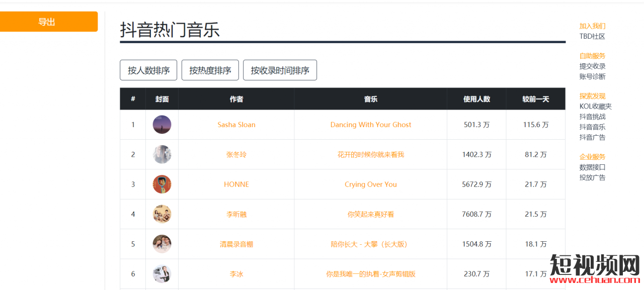Open KOL收藏夹 sidebar link
Screen dimensions: 644x290
pyautogui.click(x=595, y=106)
